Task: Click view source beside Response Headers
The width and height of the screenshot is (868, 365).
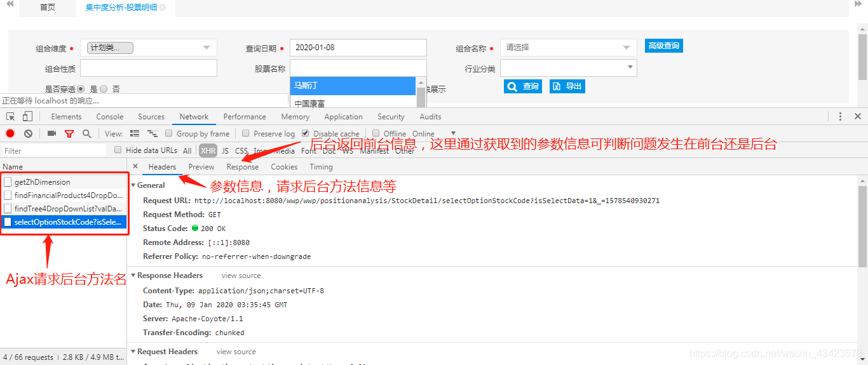Action: [241, 275]
